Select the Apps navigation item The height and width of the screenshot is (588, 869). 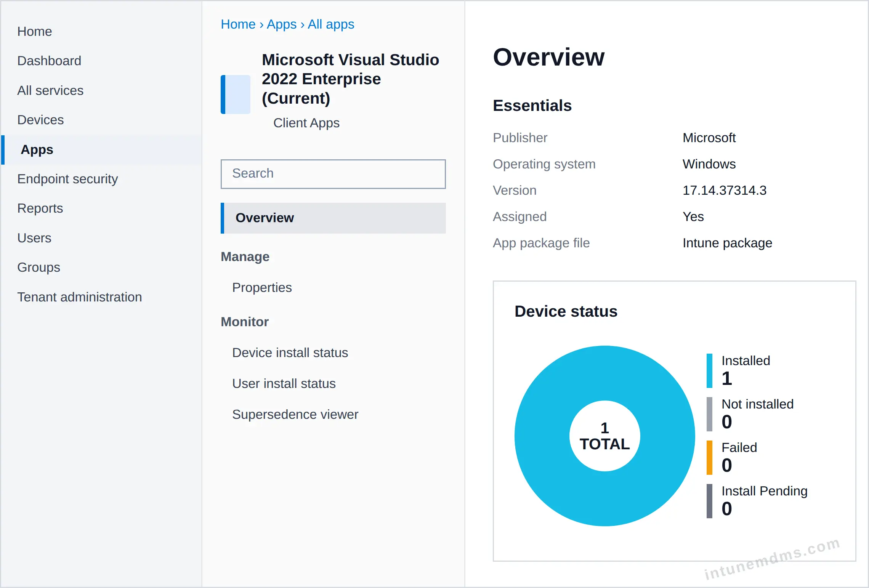[101, 149]
